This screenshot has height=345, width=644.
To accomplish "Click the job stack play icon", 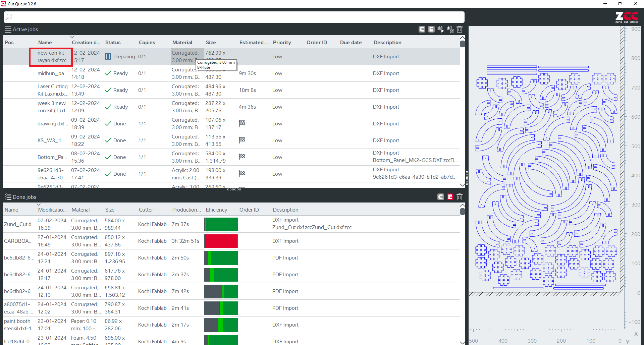I will click(x=441, y=30).
